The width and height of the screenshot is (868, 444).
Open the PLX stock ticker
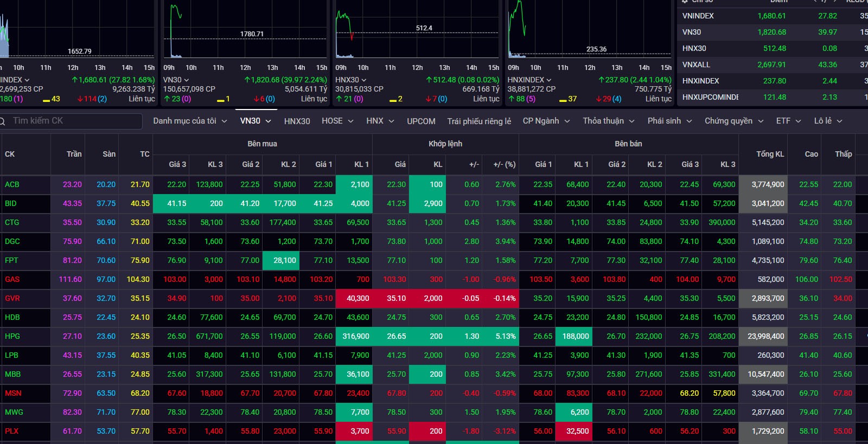(x=11, y=431)
